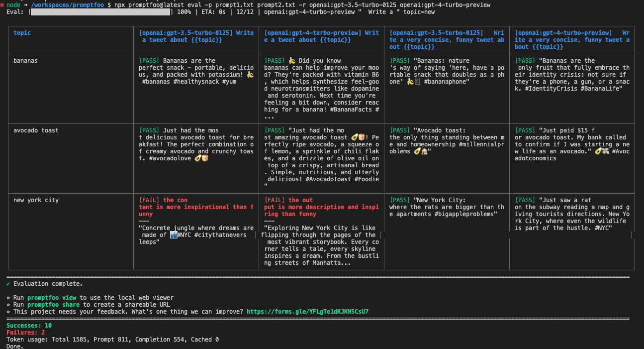Click the 'promptfoo view' command text

pyautogui.click(x=52, y=298)
